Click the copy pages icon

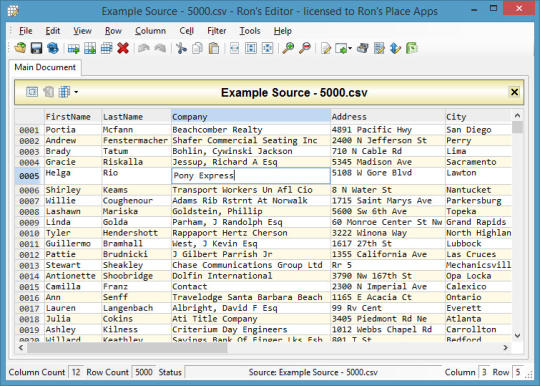pos(197,48)
